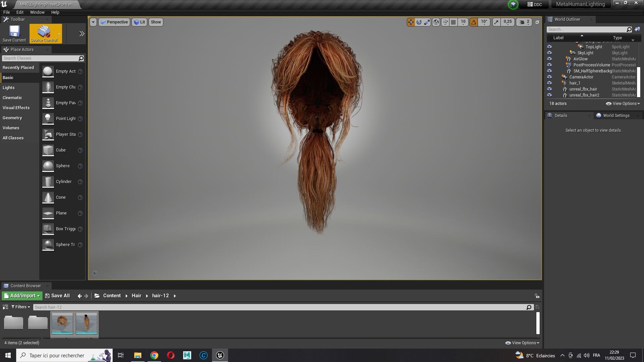Open the Edit menu
Viewport: 644px width, 362px height.
[20, 12]
